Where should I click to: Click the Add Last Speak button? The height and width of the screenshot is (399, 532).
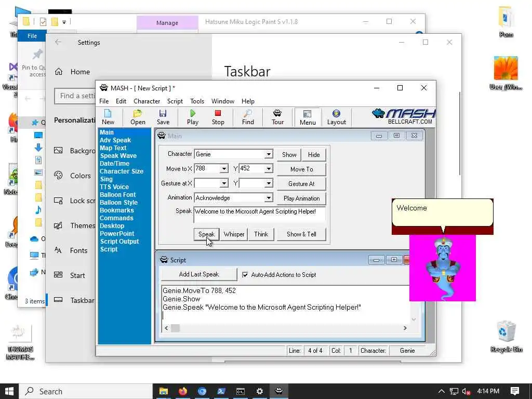pyautogui.click(x=199, y=274)
